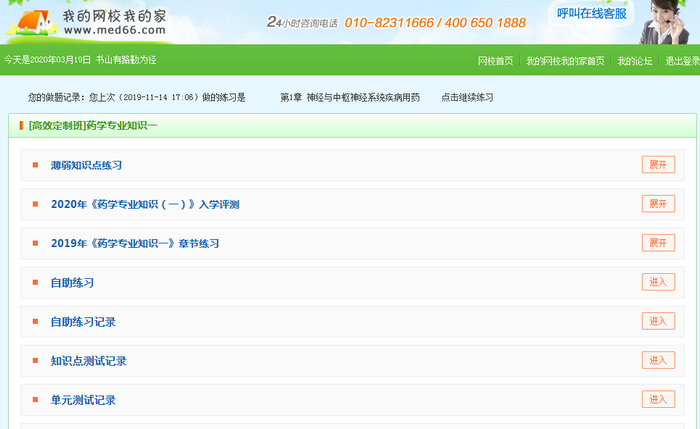The height and width of the screenshot is (429, 700).
Task: Click the customer service agent photo
Action: 671,22
